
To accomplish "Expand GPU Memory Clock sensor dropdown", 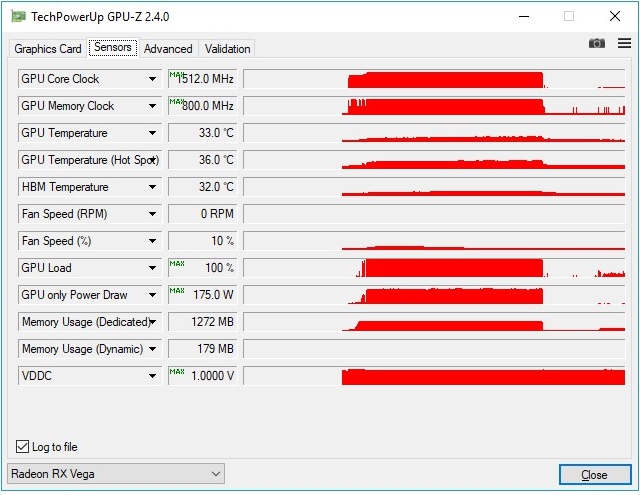I will 152,106.
